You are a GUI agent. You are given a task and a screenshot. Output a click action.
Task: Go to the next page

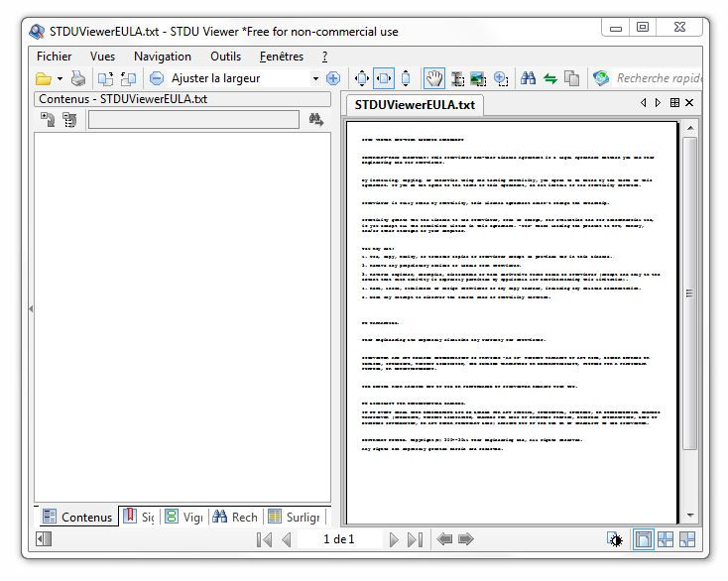pos(394,539)
